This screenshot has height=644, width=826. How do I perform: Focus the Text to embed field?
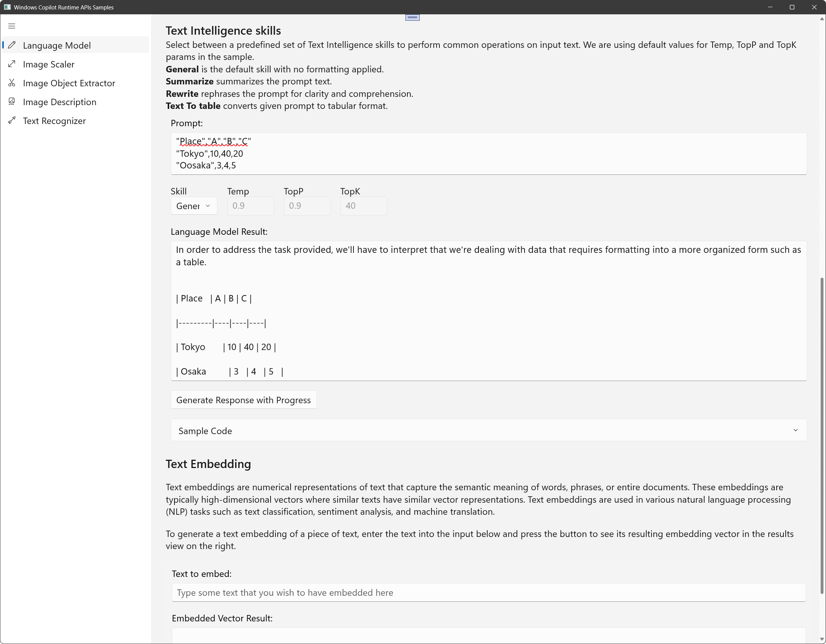point(488,593)
